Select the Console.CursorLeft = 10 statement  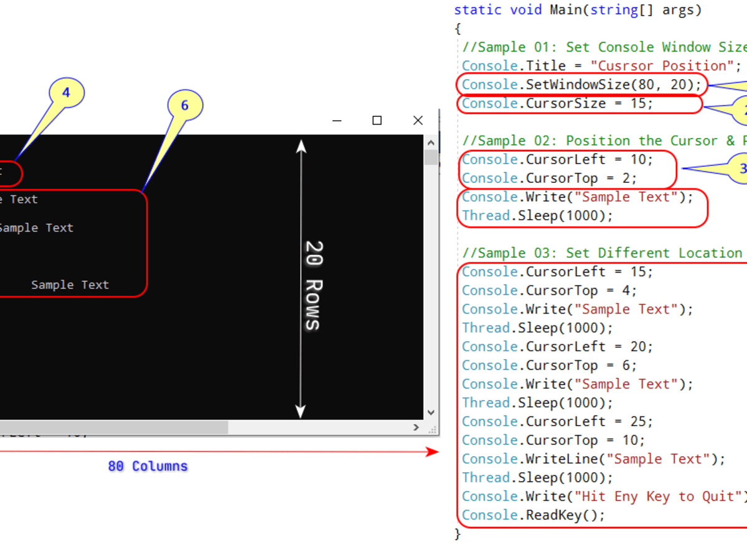pos(558,159)
